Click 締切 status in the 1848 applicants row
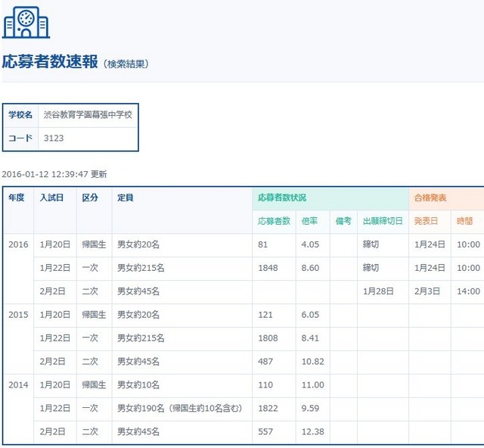Image resolution: width=484 pixels, height=448 pixels. click(371, 268)
